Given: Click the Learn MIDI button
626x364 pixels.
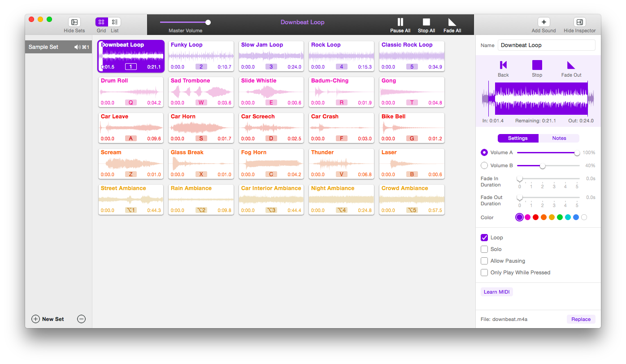Looking at the screenshot, I should coord(496,292).
